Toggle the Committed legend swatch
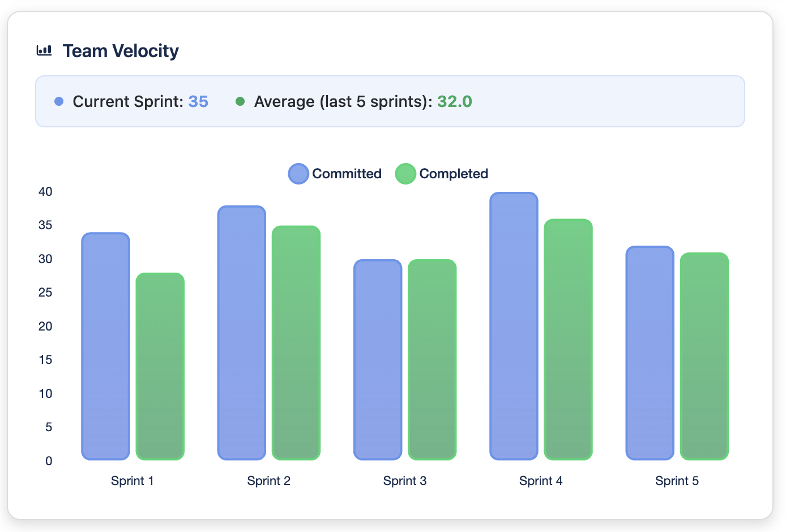Image resolution: width=786 pixels, height=532 pixels. coord(298,174)
